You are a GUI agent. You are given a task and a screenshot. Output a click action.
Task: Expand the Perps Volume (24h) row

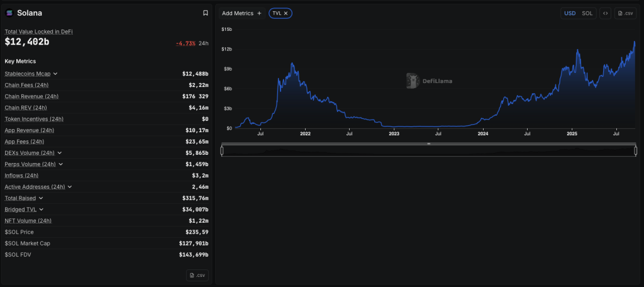pos(61,164)
